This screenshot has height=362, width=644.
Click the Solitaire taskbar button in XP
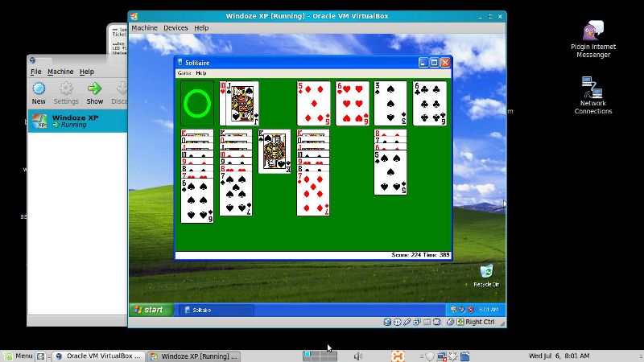coord(216,310)
